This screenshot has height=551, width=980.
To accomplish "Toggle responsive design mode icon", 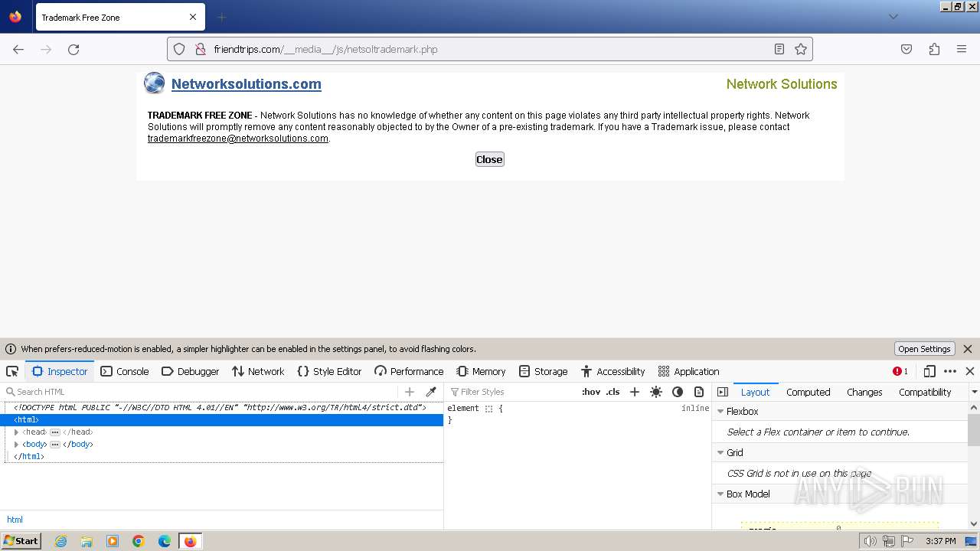I will (x=929, y=371).
